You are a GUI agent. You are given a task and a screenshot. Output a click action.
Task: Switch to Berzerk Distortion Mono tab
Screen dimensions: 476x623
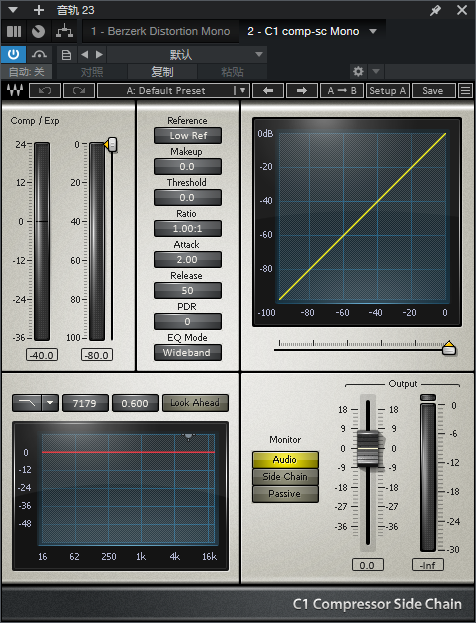161,31
